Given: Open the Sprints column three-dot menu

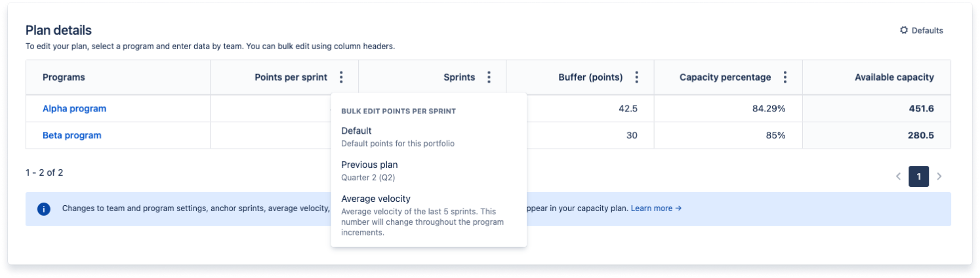Looking at the screenshot, I should [x=489, y=77].
